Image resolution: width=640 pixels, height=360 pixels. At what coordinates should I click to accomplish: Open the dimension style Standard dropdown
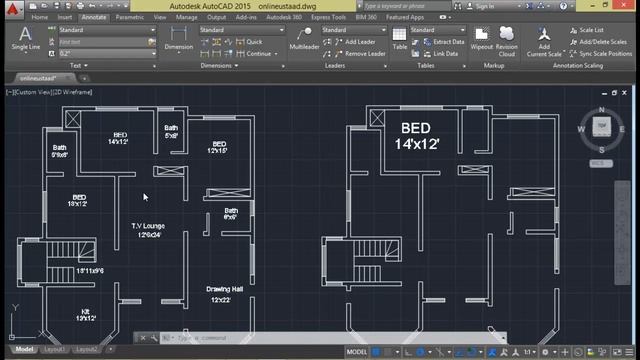pos(242,30)
